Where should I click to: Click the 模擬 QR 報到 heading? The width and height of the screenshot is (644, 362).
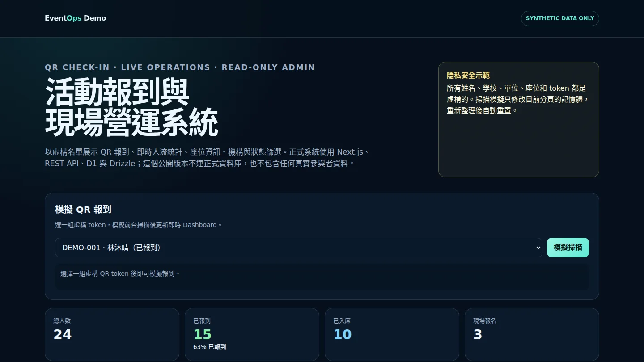[83, 210]
